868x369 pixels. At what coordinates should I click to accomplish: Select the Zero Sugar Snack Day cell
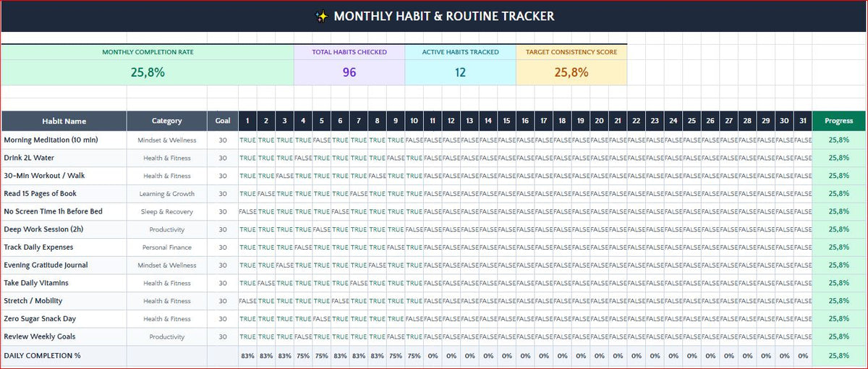click(x=64, y=319)
